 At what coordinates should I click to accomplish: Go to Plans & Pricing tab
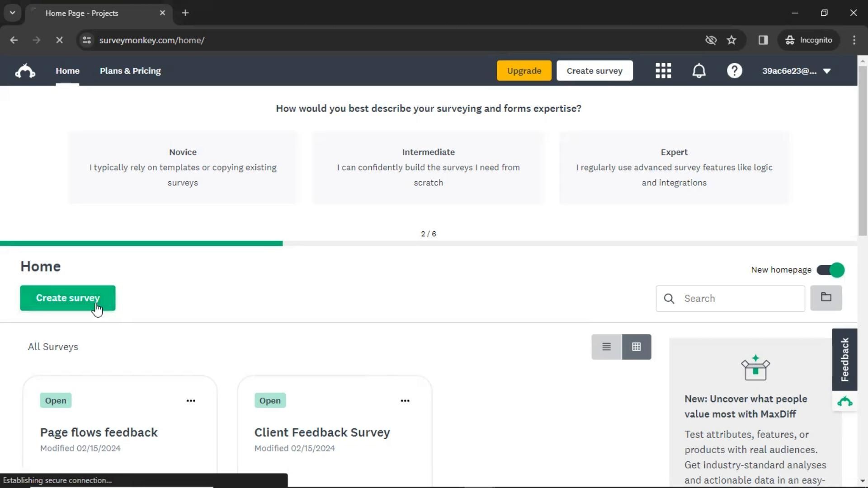pos(130,71)
